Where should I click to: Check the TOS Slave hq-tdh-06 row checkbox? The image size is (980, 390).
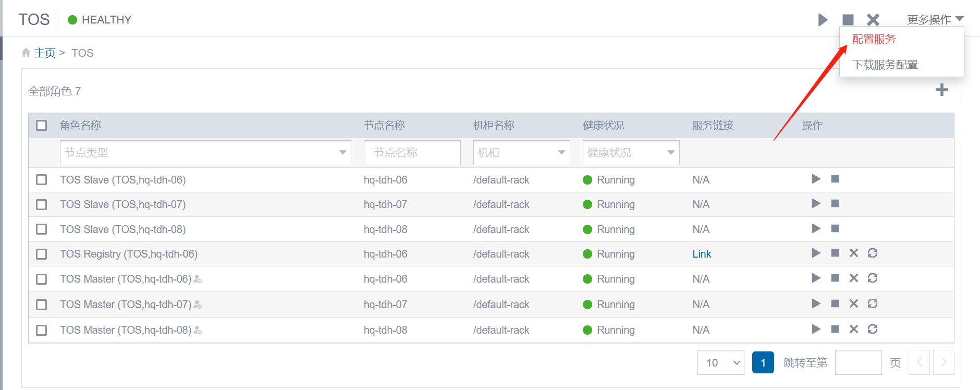click(x=42, y=180)
